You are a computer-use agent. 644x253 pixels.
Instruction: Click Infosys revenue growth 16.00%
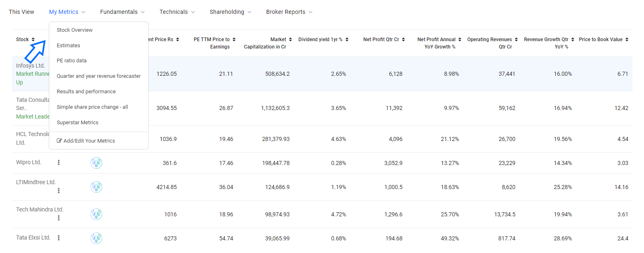pos(563,74)
